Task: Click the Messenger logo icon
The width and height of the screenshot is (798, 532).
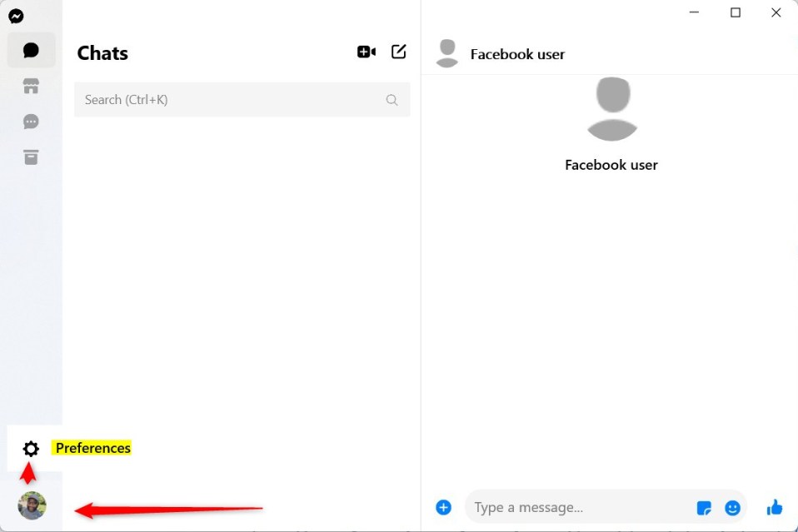Action: tap(16, 16)
